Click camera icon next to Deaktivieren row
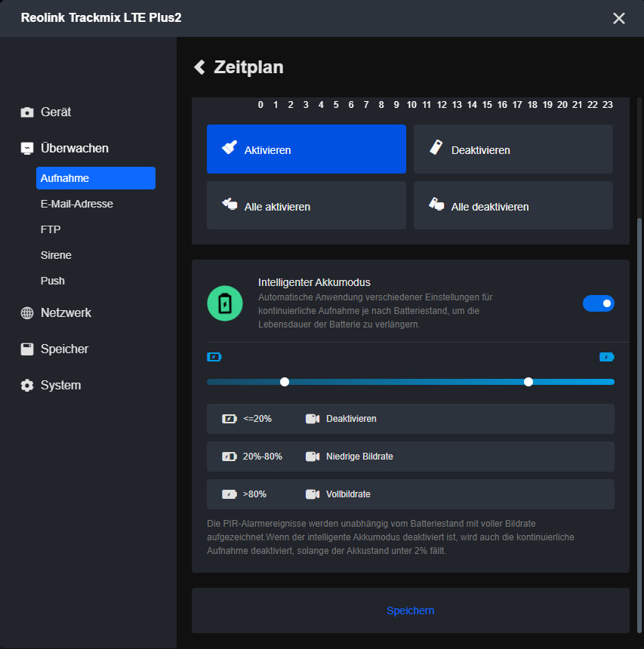 pyautogui.click(x=313, y=419)
